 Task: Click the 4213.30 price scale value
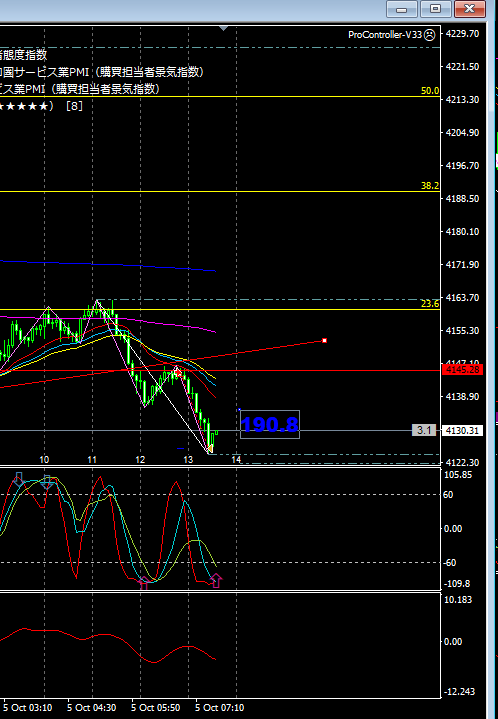[x=462, y=100]
